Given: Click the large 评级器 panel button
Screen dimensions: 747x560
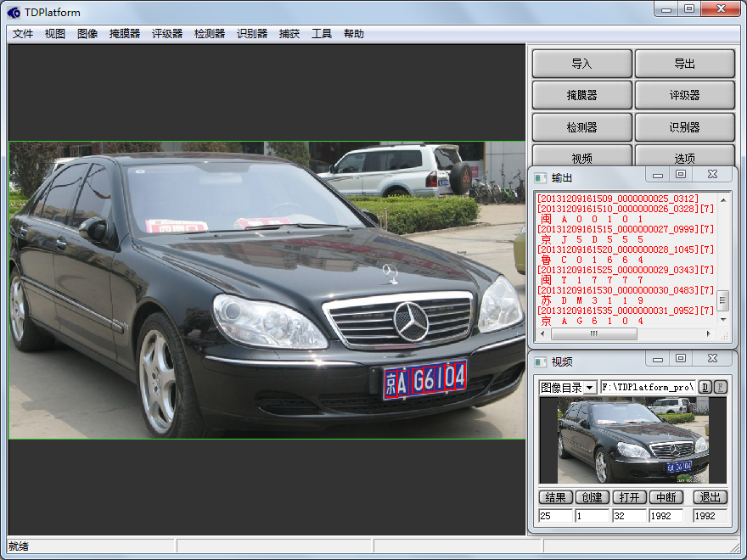Looking at the screenshot, I should click(x=685, y=95).
